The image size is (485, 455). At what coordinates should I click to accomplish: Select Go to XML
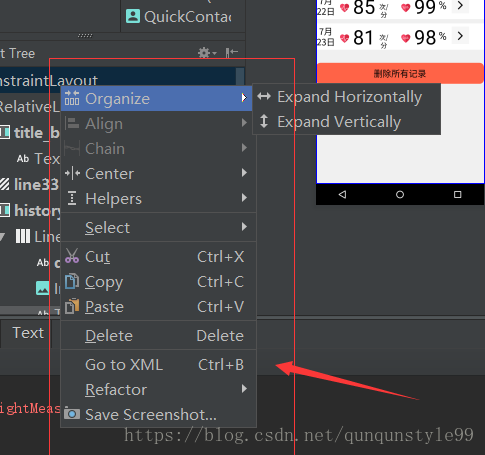click(158, 365)
